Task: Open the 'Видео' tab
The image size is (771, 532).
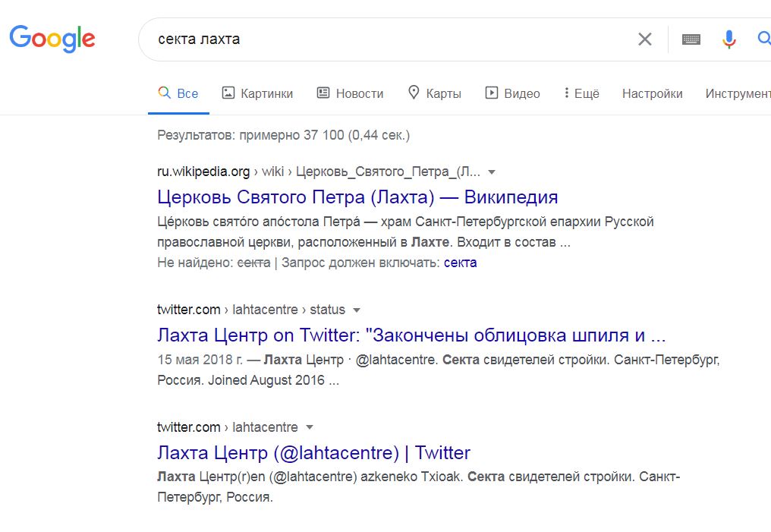Action: pyautogui.click(x=512, y=93)
